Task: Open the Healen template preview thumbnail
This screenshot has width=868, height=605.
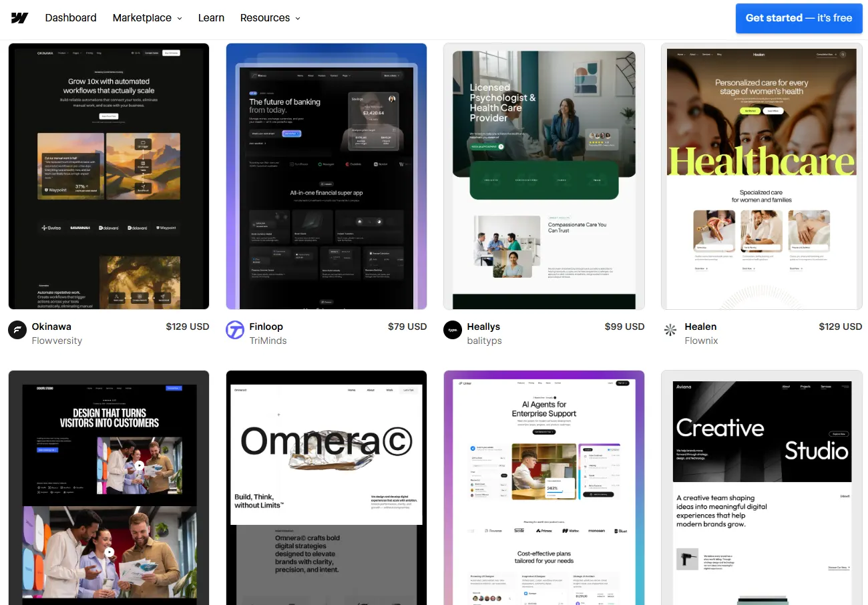Action: (762, 176)
